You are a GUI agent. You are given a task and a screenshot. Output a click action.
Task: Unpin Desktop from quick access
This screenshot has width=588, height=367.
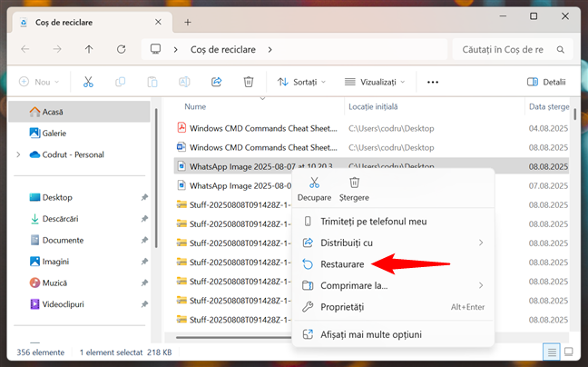tap(144, 197)
